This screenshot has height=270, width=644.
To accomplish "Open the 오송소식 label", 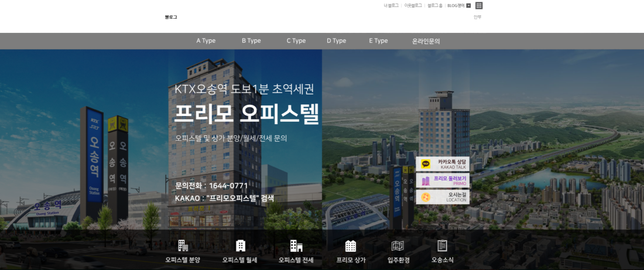I will pyautogui.click(x=443, y=260).
